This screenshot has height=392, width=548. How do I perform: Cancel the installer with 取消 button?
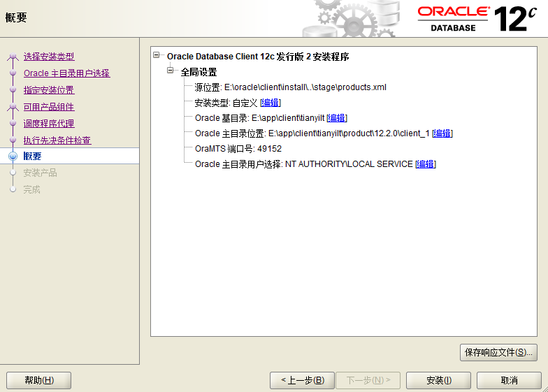tap(509, 380)
